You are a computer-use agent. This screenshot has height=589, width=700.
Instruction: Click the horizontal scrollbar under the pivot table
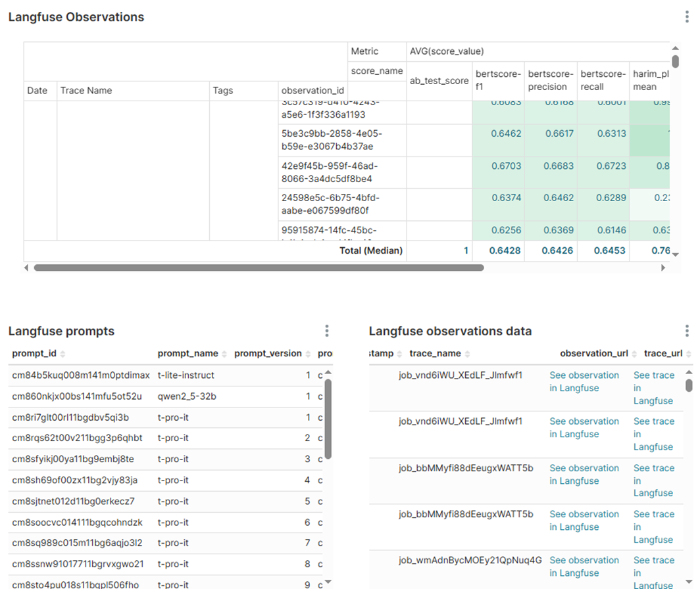258,268
